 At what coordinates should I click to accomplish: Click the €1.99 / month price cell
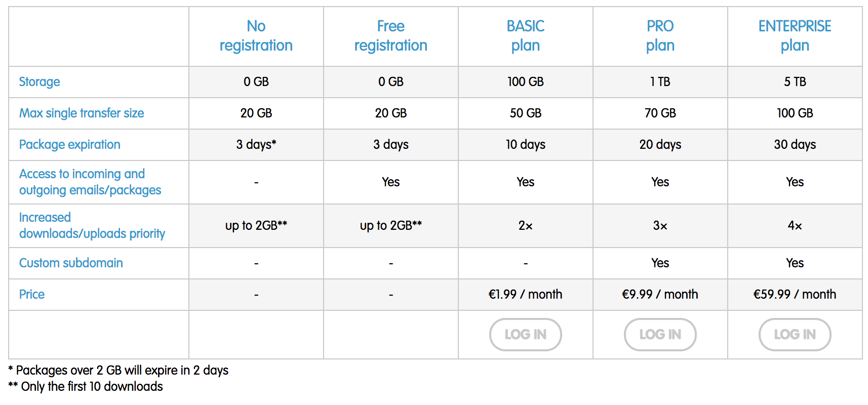pos(525,295)
